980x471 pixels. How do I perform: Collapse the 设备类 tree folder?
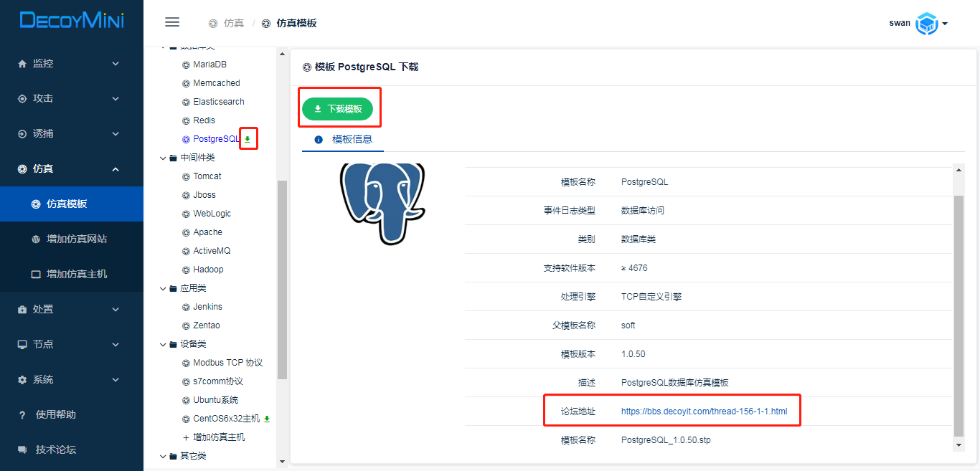[164, 344]
